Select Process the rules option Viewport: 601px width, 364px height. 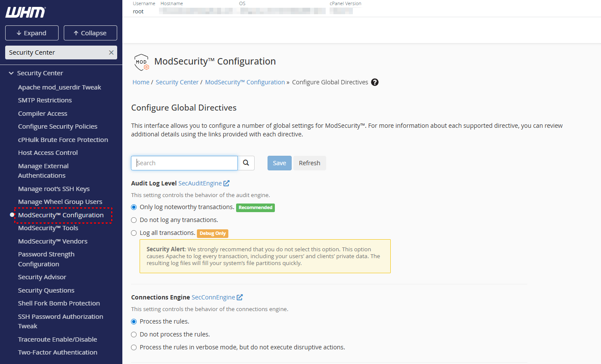point(134,321)
